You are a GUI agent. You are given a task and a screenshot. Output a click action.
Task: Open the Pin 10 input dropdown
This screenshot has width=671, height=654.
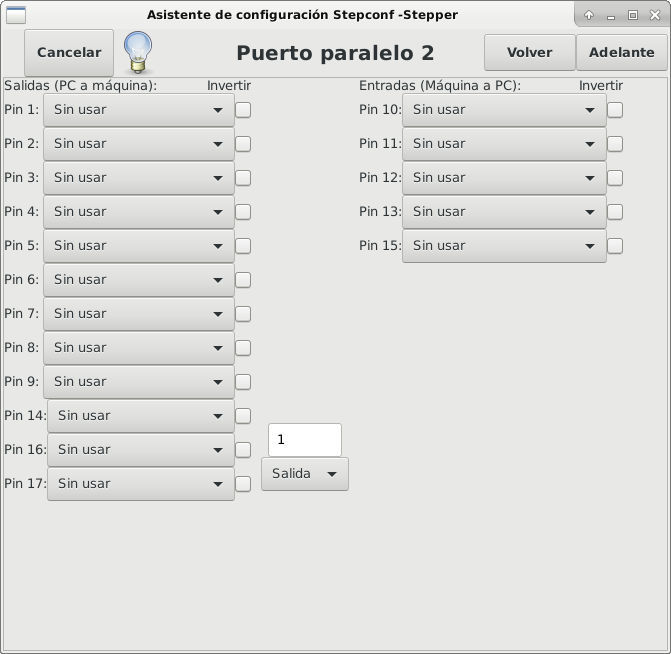click(x=504, y=110)
